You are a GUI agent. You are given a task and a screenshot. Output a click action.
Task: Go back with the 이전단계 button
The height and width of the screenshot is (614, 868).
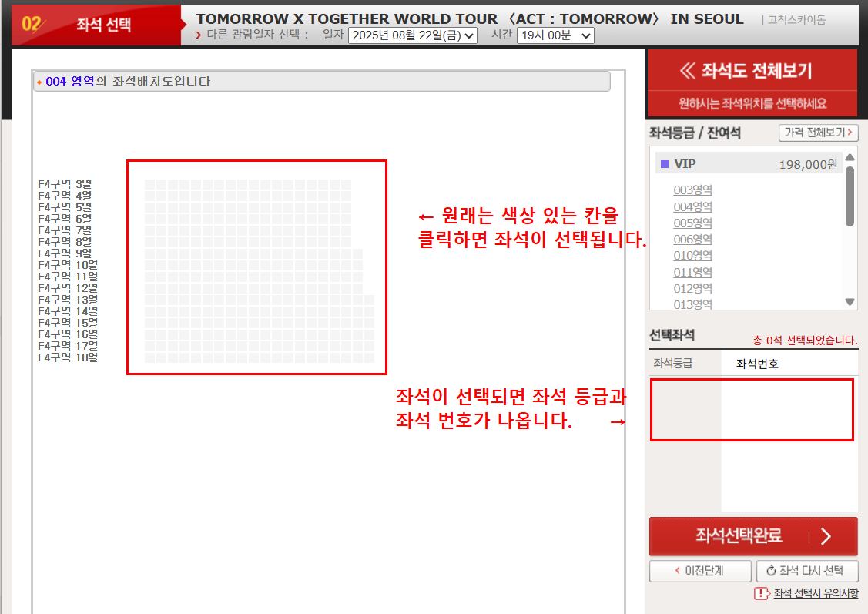point(699,571)
